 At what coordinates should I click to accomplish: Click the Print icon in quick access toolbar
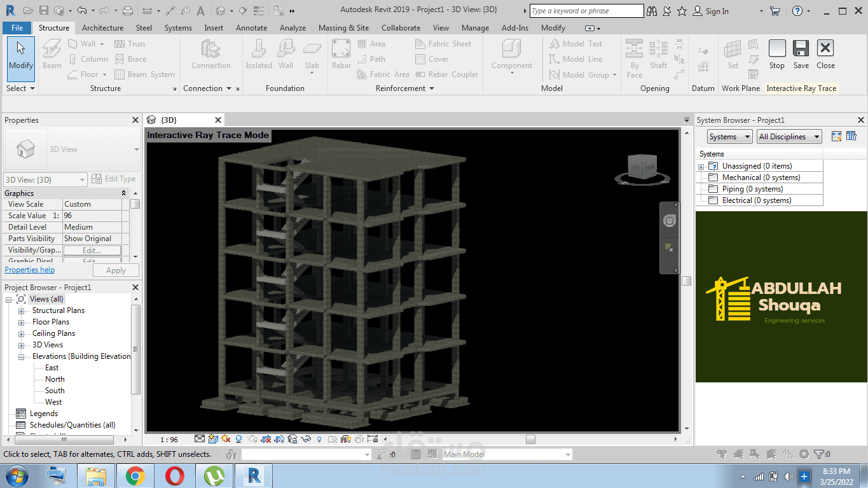click(128, 11)
